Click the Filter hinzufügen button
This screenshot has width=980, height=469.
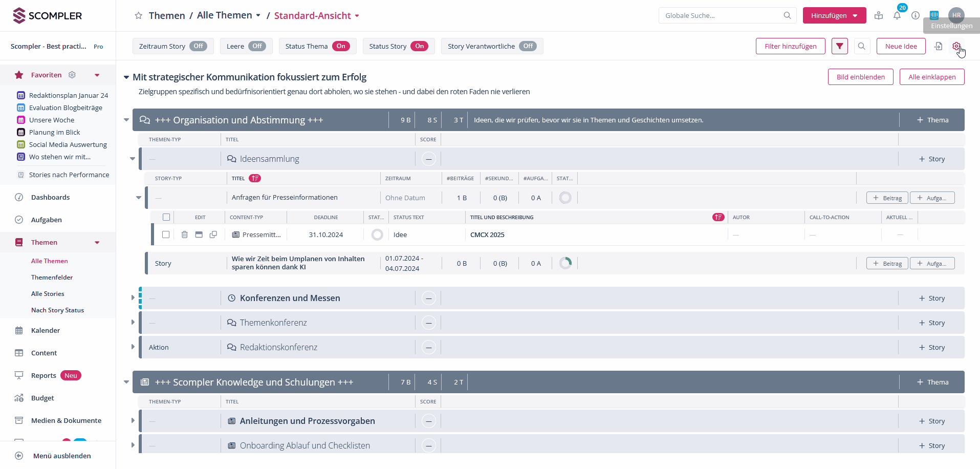[x=790, y=46]
